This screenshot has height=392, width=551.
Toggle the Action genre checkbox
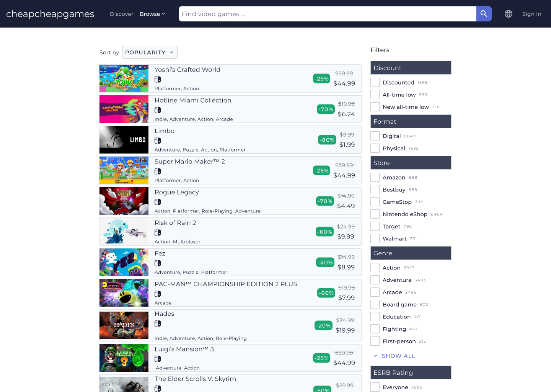pyautogui.click(x=375, y=267)
